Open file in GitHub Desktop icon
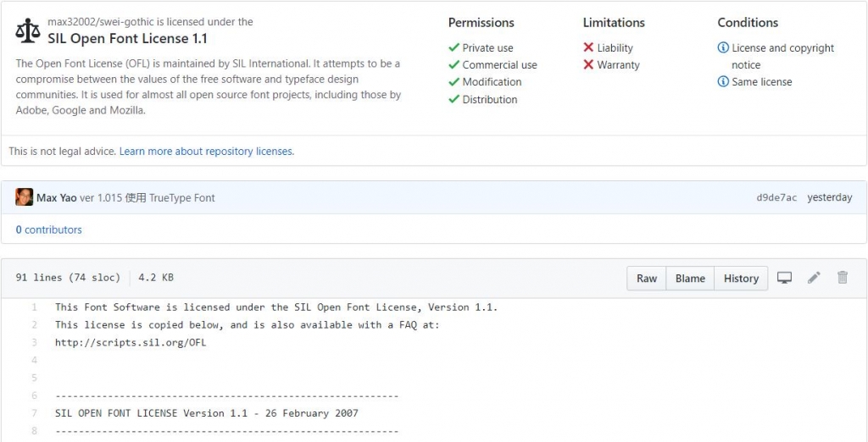Image resolution: width=868 pixels, height=442 pixels. click(x=785, y=278)
